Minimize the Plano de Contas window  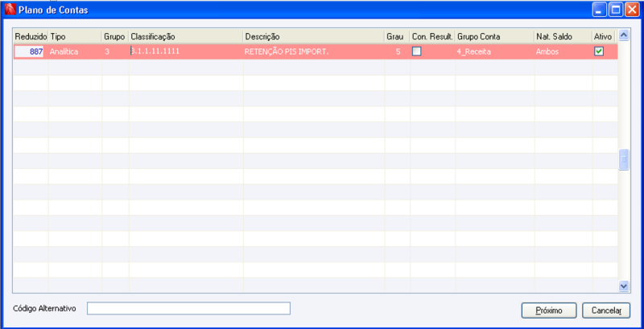[x=599, y=10]
